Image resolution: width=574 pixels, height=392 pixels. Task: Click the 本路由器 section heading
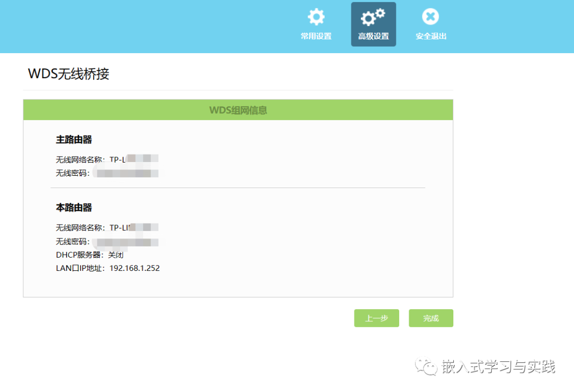click(x=74, y=208)
